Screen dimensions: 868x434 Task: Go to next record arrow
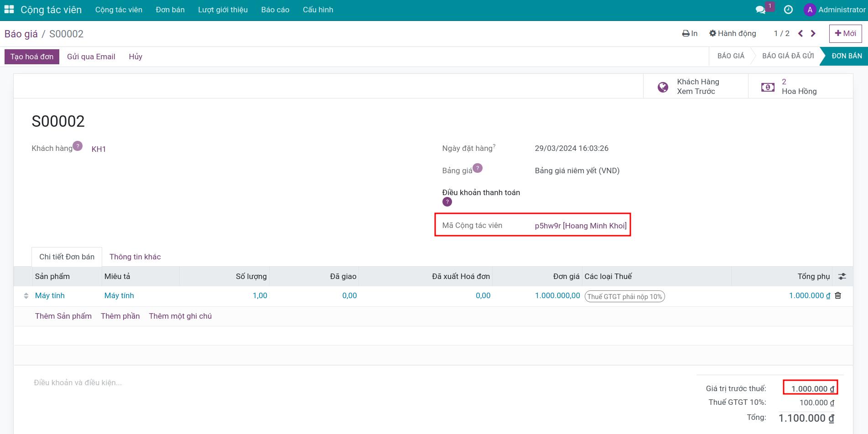[813, 33]
